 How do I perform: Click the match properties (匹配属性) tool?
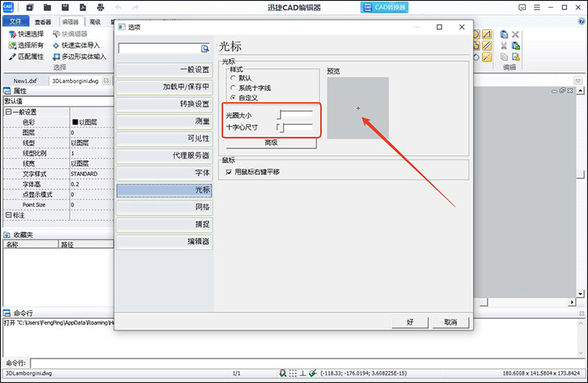(x=26, y=57)
